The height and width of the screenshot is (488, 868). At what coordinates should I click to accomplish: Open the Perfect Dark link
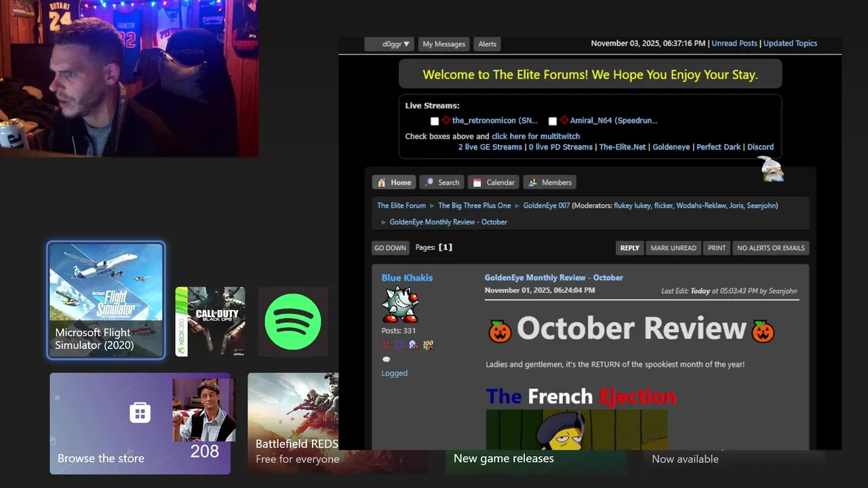click(719, 147)
